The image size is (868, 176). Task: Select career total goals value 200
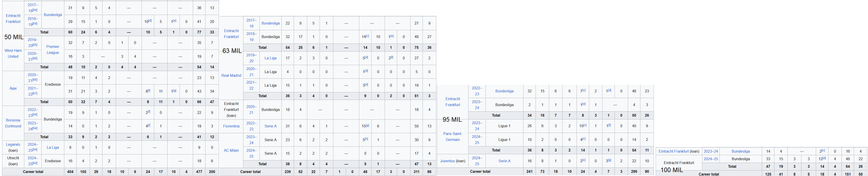pos(212,172)
